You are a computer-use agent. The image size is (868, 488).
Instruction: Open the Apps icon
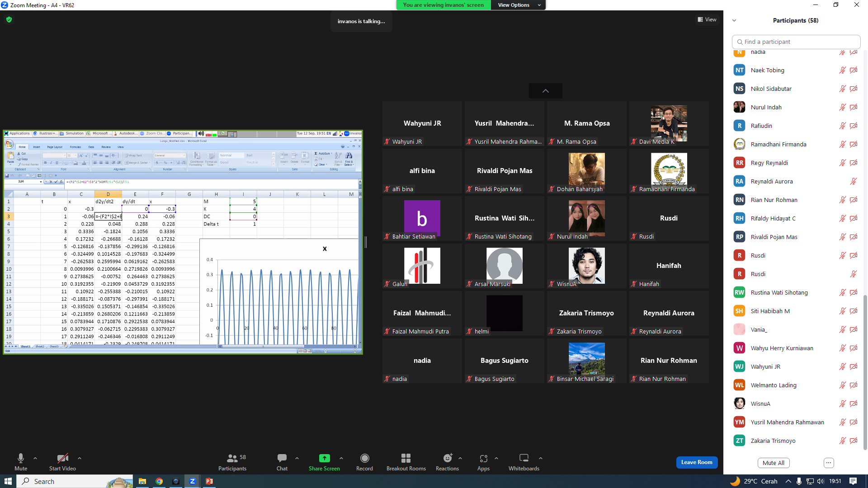[x=483, y=462]
